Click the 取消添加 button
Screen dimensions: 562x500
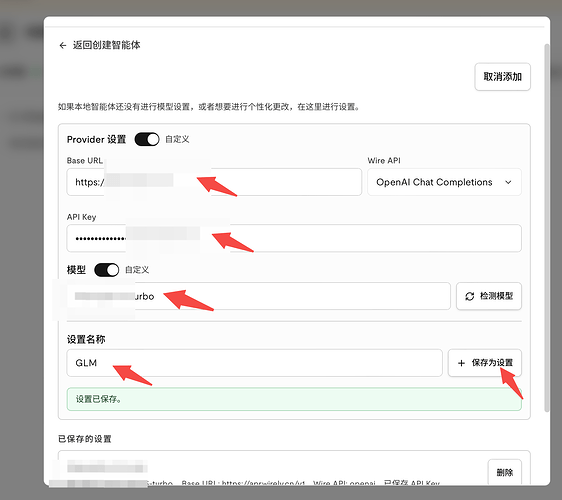pos(503,77)
